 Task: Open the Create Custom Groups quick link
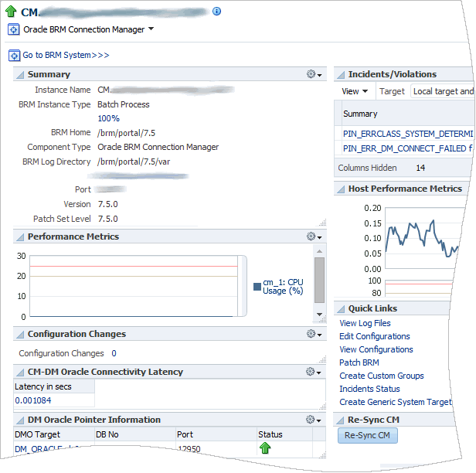point(382,376)
